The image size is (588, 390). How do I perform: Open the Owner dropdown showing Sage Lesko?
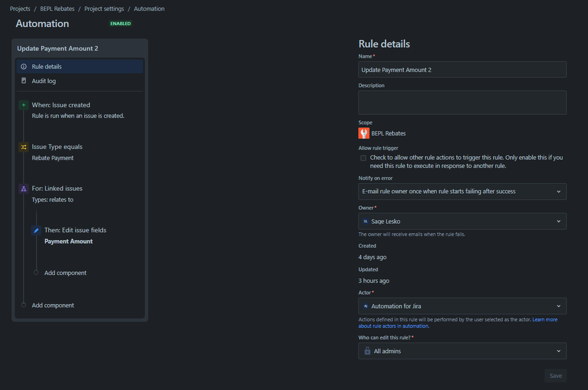[463, 222]
